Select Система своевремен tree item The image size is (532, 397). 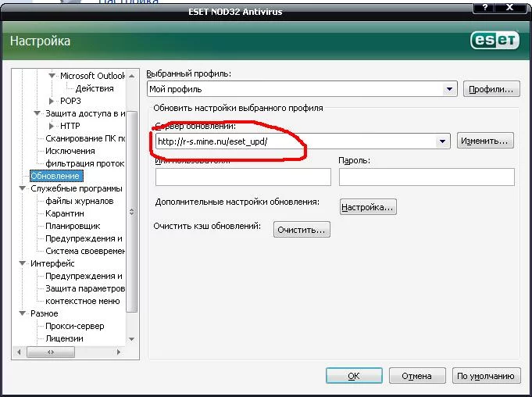tap(85, 251)
